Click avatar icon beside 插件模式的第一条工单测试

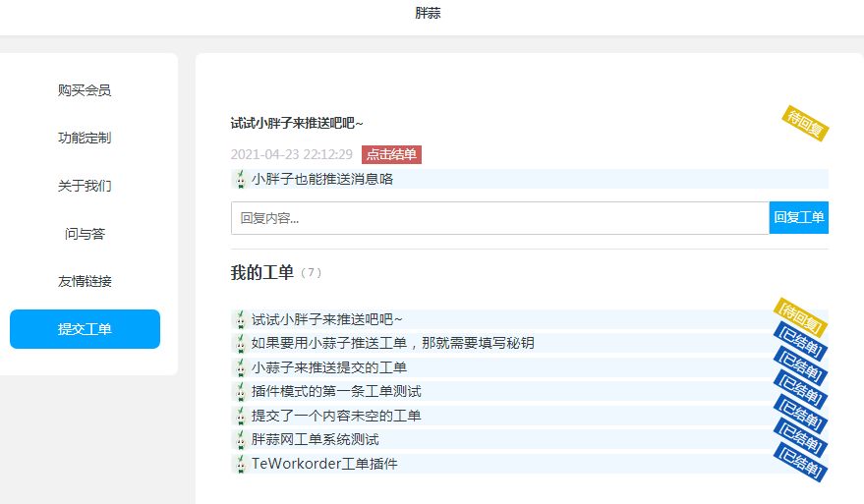(239, 391)
